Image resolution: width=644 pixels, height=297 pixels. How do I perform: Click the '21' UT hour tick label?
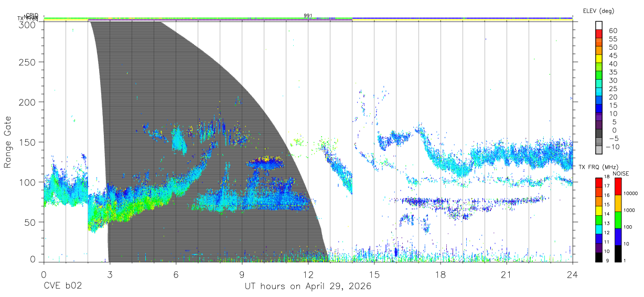tap(507, 274)
